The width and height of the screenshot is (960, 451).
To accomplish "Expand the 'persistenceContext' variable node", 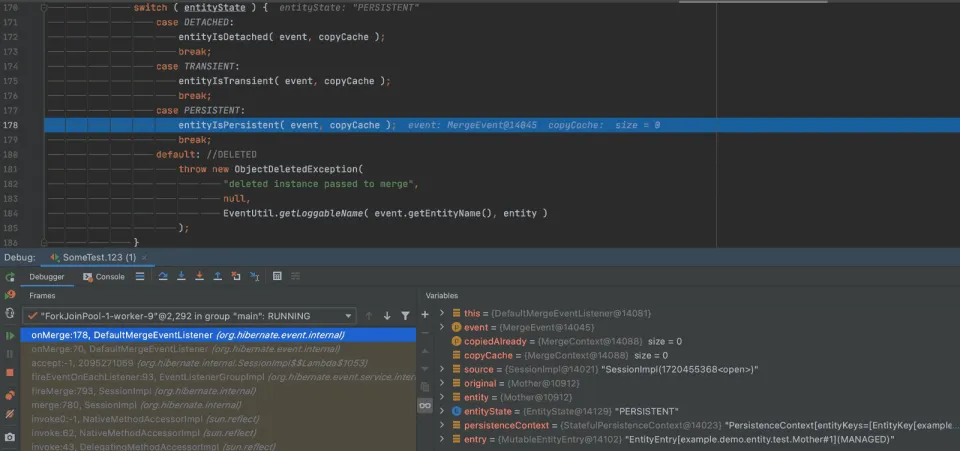I will pos(442,425).
